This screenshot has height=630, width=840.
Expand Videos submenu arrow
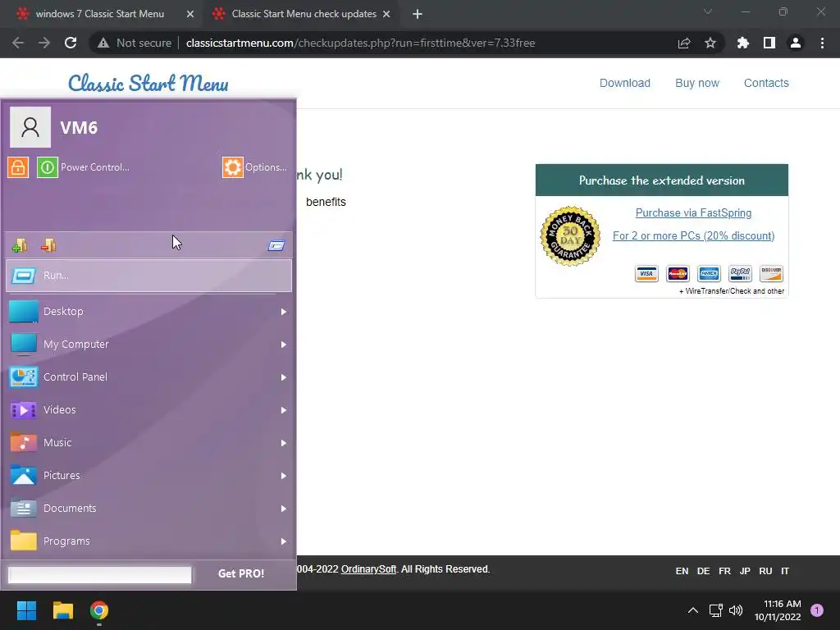(x=283, y=410)
